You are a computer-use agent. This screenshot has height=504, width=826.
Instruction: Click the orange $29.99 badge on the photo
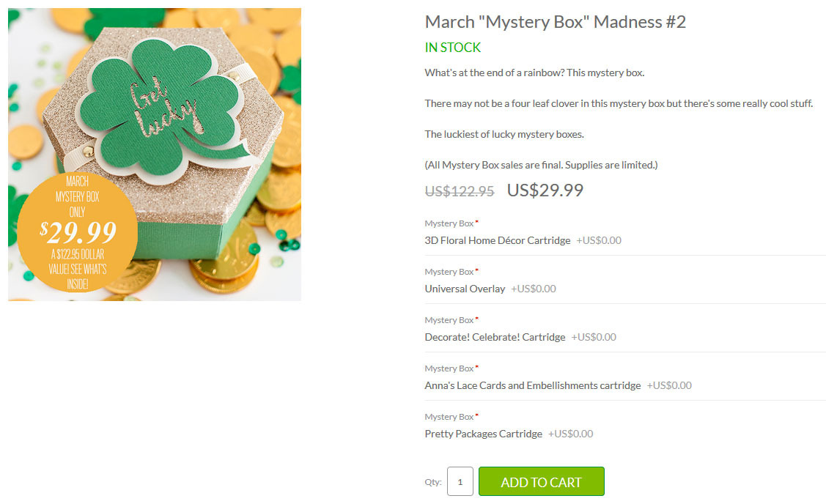(77, 232)
